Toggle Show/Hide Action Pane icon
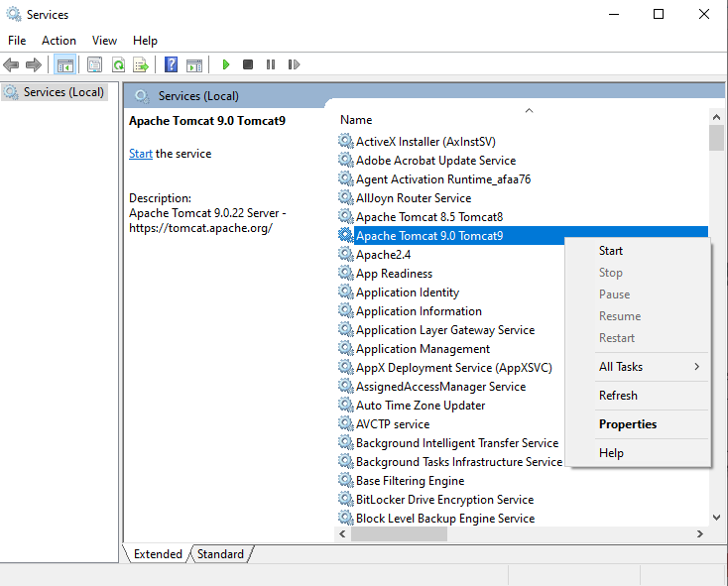The image size is (728, 586). click(x=194, y=65)
